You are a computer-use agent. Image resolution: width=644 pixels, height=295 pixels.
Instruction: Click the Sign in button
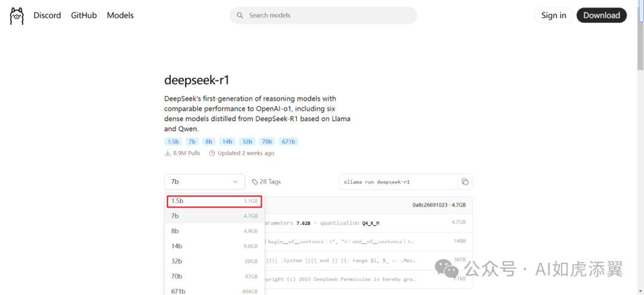pos(553,16)
